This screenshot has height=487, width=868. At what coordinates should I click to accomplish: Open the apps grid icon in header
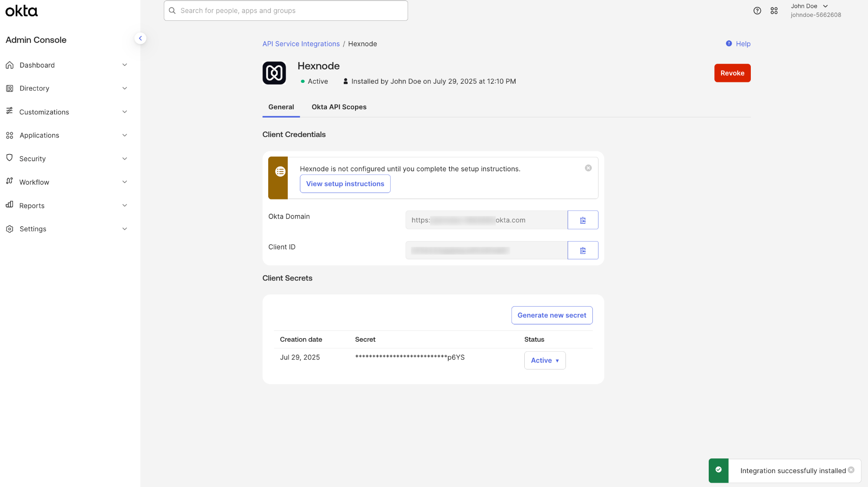pyautogui.click(x=774, y=11)
